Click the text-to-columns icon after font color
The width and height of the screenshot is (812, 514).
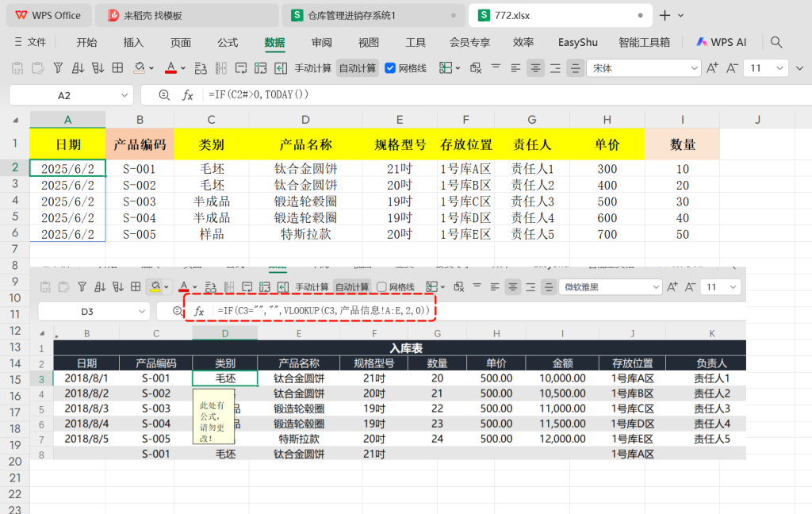tap(201, 68)
